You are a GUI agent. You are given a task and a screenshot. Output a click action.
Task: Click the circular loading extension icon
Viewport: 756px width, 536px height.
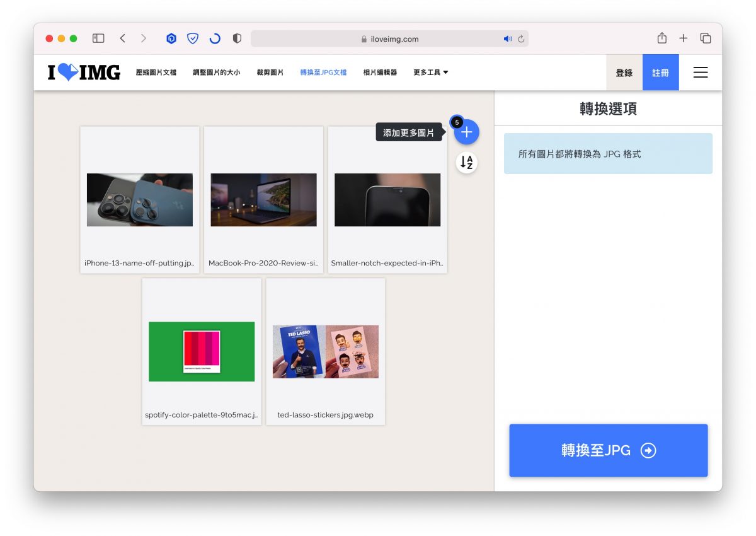coord(215,38)
